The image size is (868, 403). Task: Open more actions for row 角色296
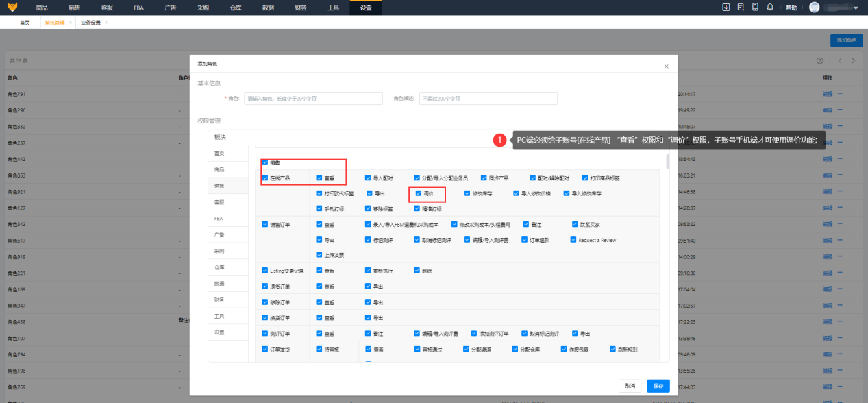tap(839, 110)
